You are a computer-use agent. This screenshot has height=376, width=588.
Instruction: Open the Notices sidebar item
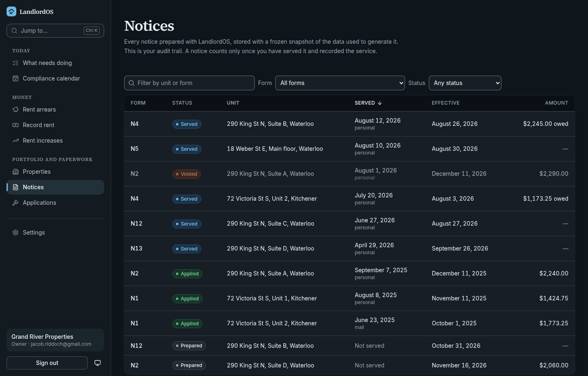pyautogui.click(x=55, y=187)
